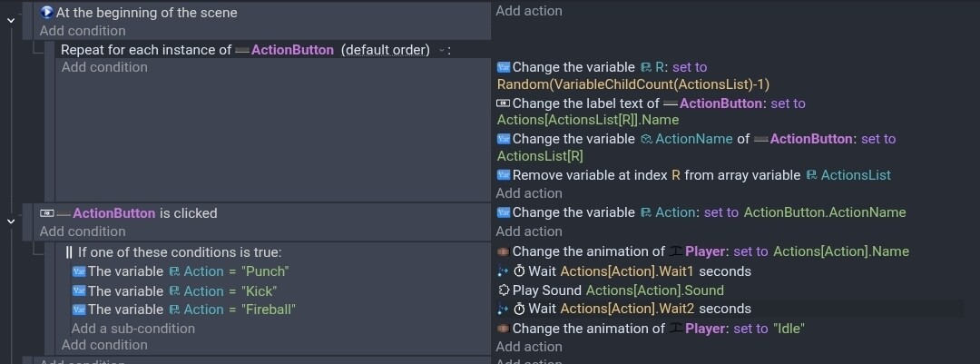Click the sound icon beside "Play Sound"
Viewport: 980px width, 364px height.
[504, 290]
